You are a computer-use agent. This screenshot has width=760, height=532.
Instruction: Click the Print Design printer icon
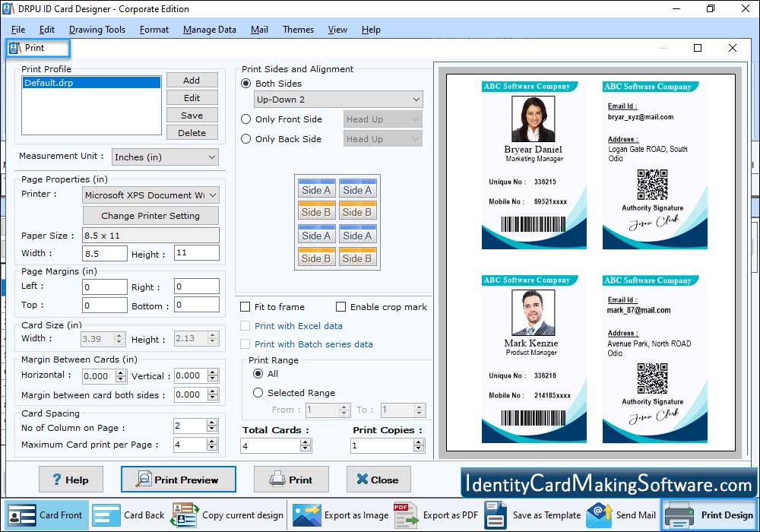click(679, 515)
